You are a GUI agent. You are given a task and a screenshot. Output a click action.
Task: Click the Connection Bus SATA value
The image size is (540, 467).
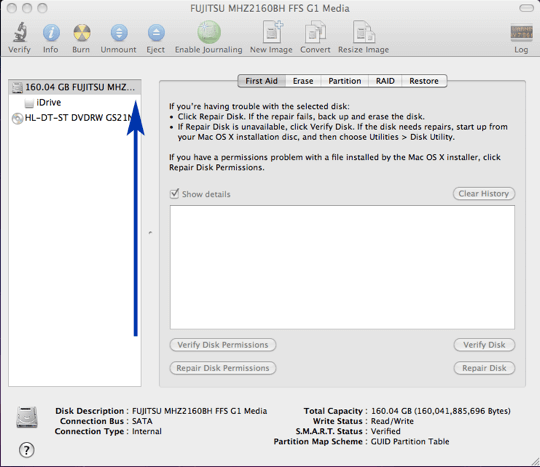(x=142, y=421)
